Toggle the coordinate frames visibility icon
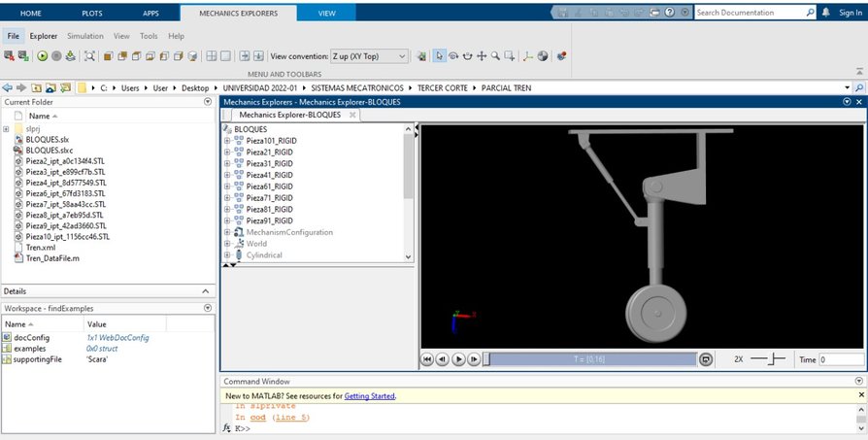 [x=528, y=56]
